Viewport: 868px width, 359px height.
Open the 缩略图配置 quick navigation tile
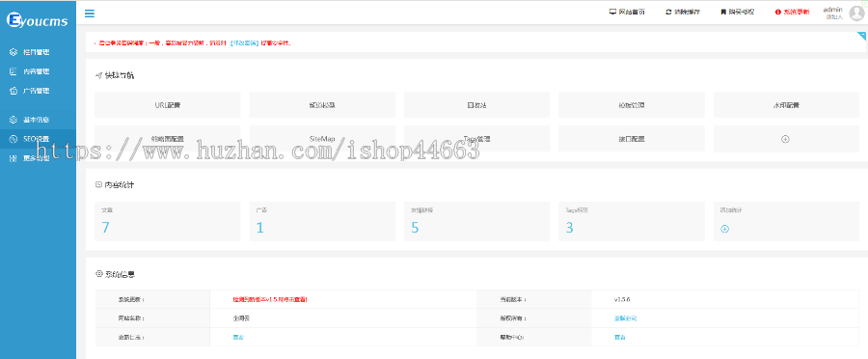168,139
